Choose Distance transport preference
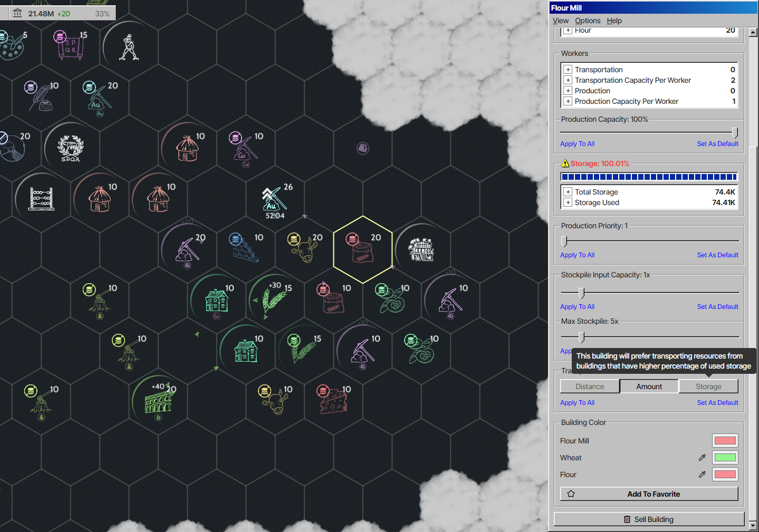This screenshot has height=532, width=759. click(590, 386)
